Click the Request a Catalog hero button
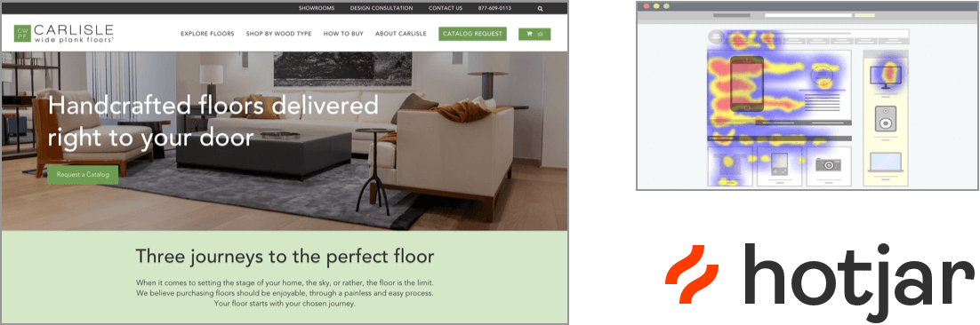This screenshot has height=325, width=980. 83,175
